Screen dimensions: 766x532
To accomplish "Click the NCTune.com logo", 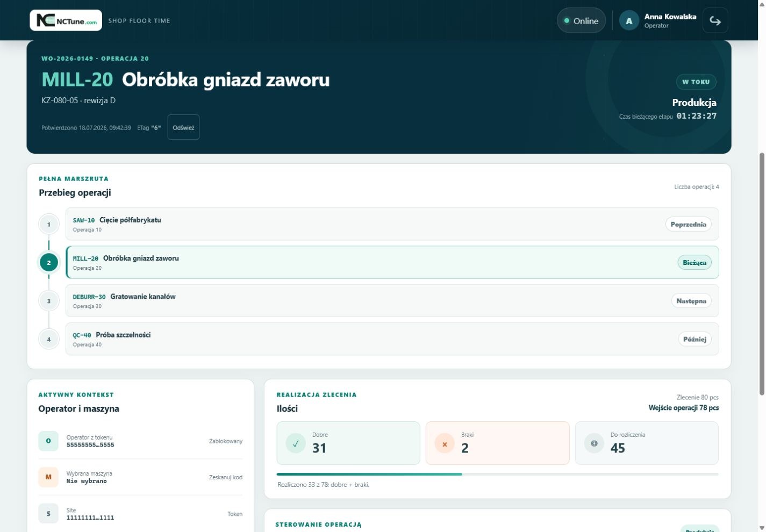I will tap(66, 20).
